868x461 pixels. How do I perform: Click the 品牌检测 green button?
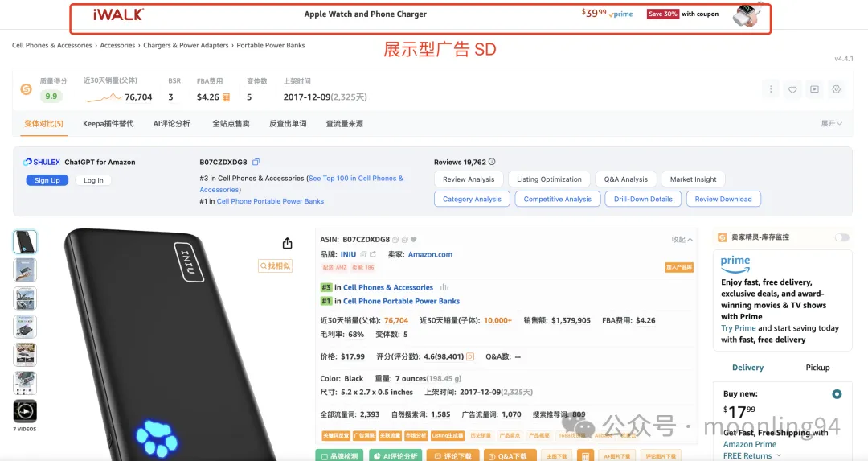click(x=339, y=456)
